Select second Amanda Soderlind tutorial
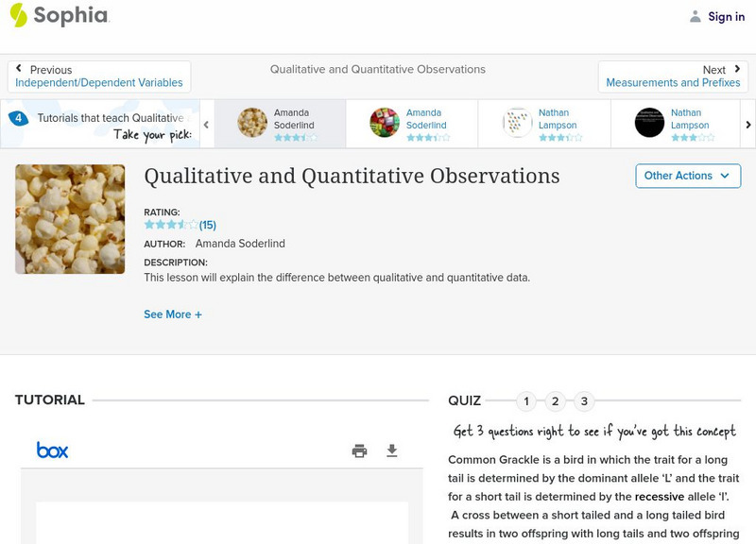The width and height of the screenshot is (756, 544). (412, 123)
